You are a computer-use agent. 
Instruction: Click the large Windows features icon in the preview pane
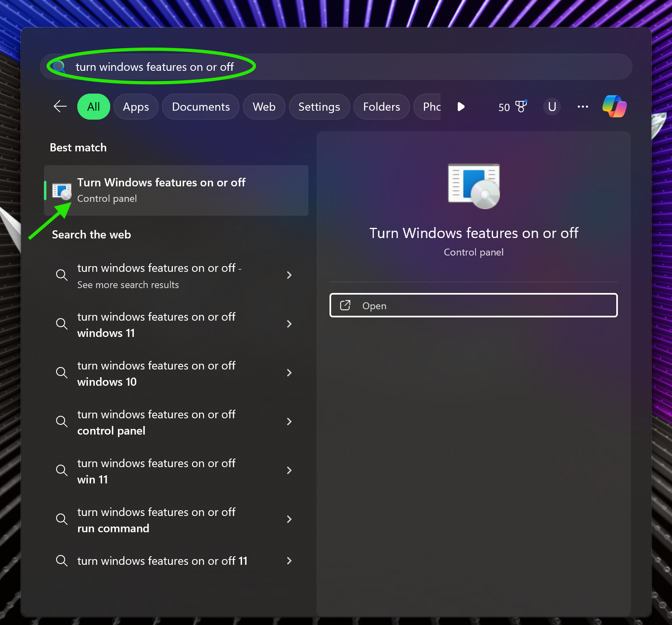click(474, 186)
